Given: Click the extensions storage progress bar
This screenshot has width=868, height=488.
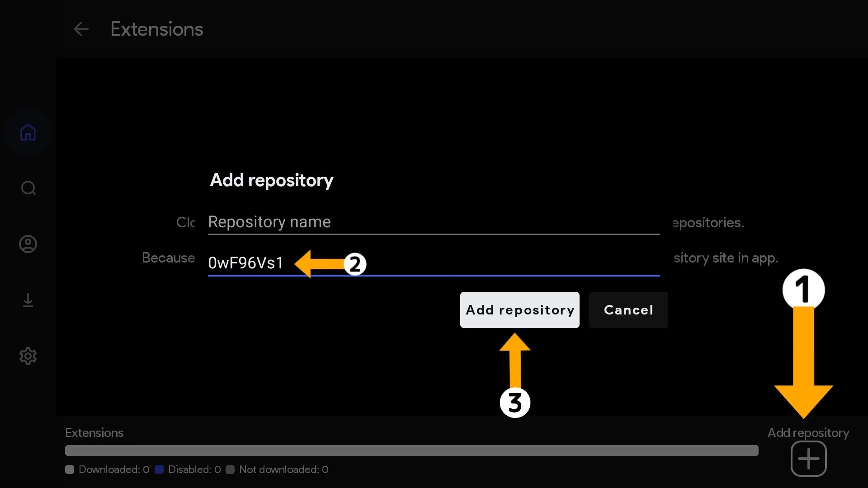Looking at the screenshot, I should 411,450.
